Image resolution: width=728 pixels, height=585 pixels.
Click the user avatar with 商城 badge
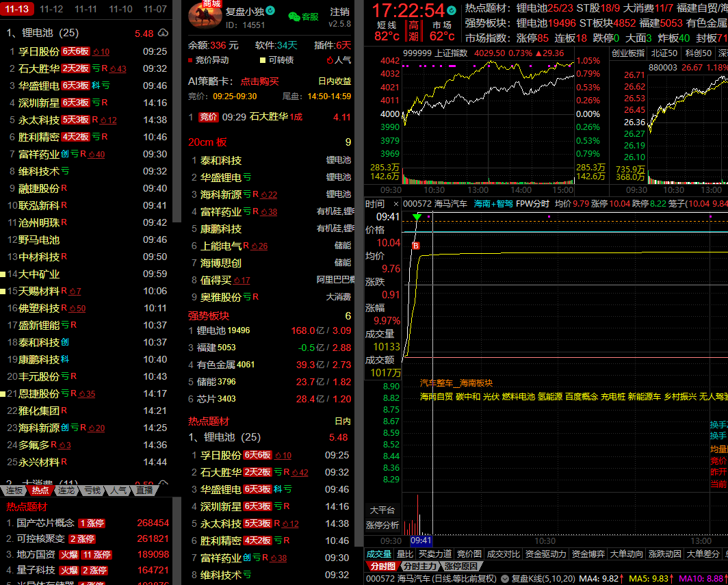click(205, 15)
